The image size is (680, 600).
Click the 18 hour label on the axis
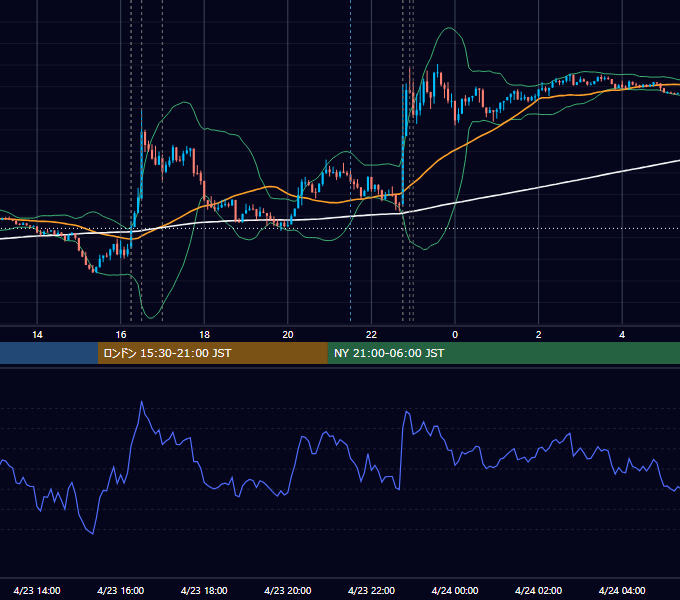click(x=204, y=335)
